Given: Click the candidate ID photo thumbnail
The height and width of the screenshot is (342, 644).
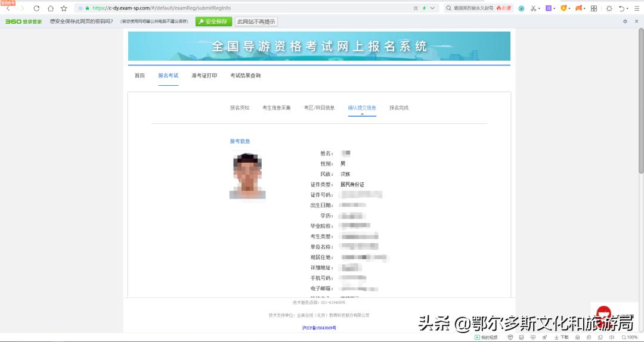Looking at the screenshot, I should click(247, 176).
